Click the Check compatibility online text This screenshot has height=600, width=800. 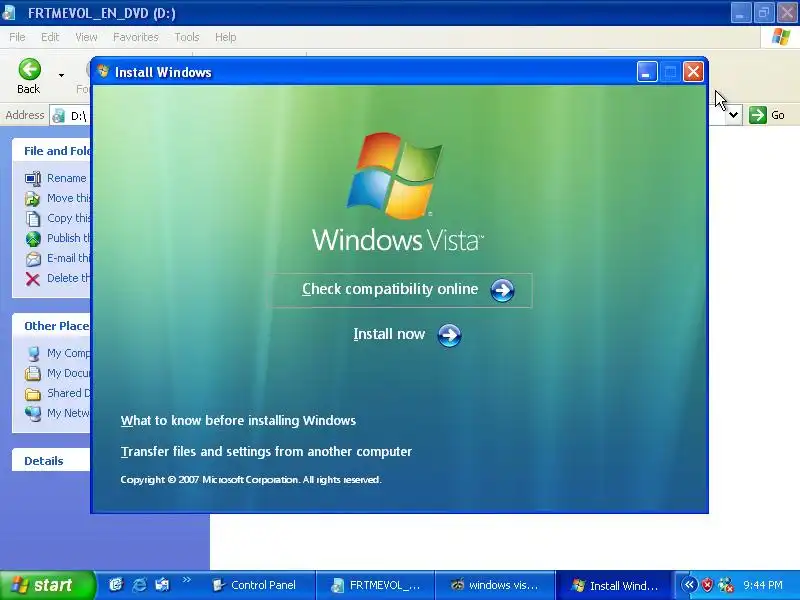click(390, 289)
